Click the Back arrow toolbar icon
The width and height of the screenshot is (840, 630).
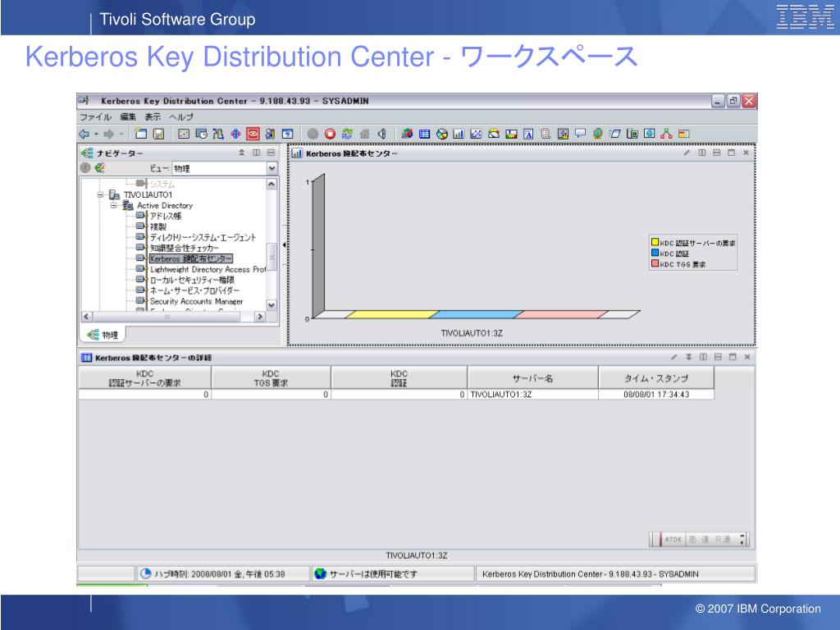click(84, 134)
